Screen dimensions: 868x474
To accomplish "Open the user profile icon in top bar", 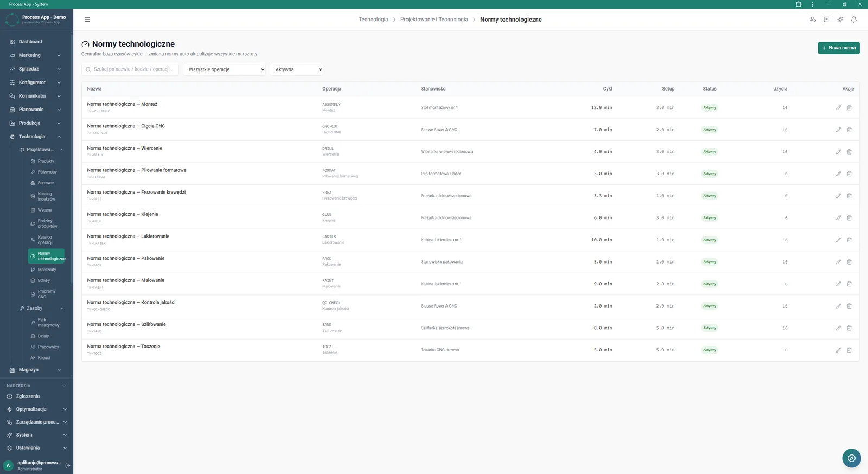I will [813, 20].
